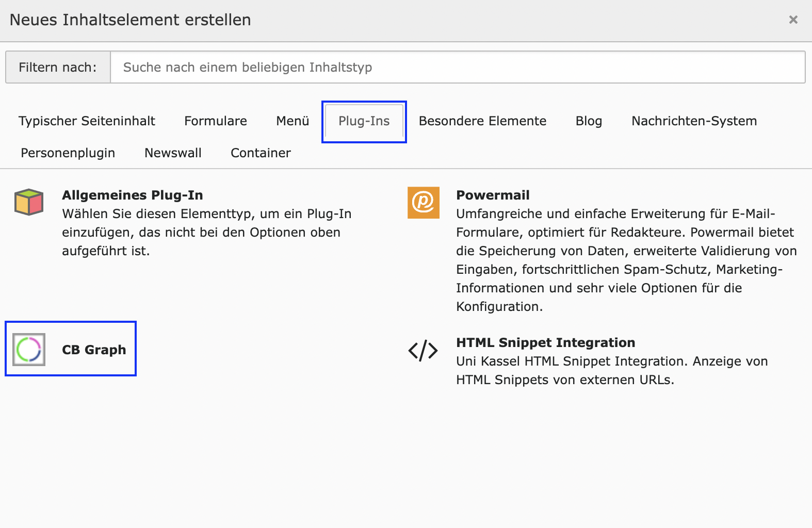
Task: Switch to the Container tab
Action: (x=261, y=153)
